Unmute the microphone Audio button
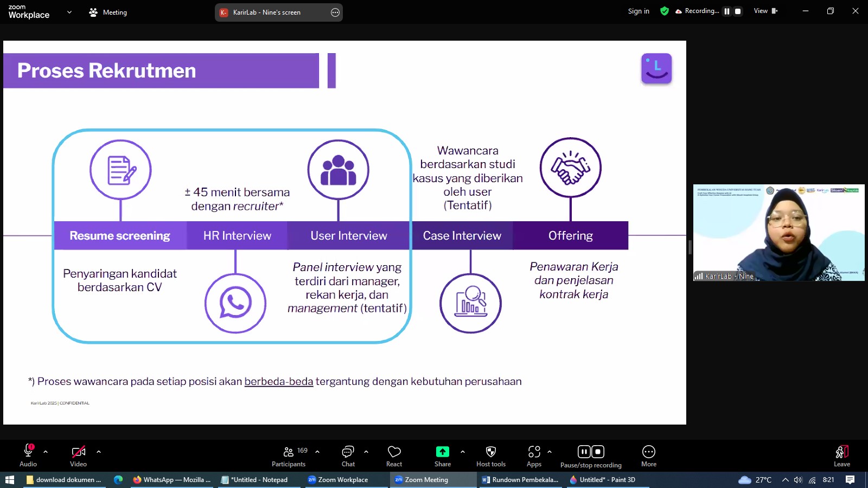The image size is (868, 488). [28, 456]
